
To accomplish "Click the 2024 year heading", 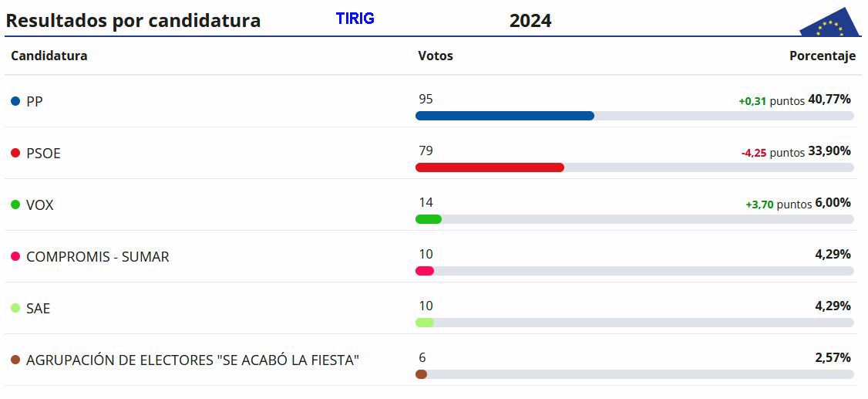I will click(530, 21).
